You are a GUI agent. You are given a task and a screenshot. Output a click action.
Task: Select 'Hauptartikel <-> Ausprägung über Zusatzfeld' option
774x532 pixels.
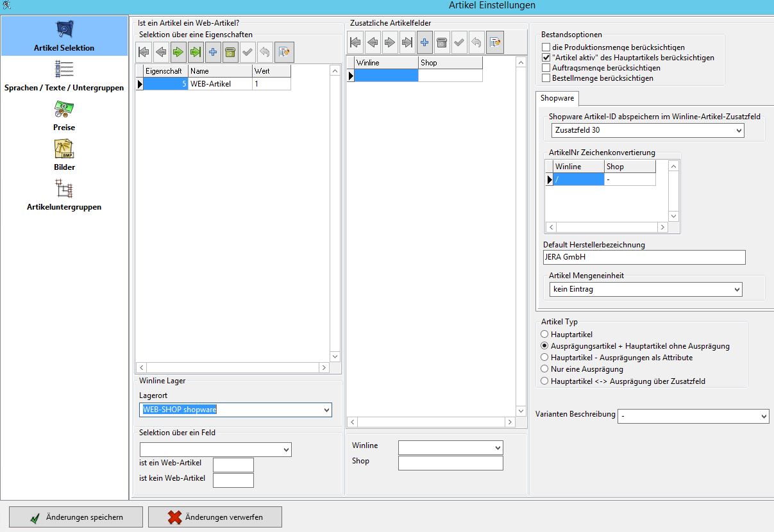point(545,381)
